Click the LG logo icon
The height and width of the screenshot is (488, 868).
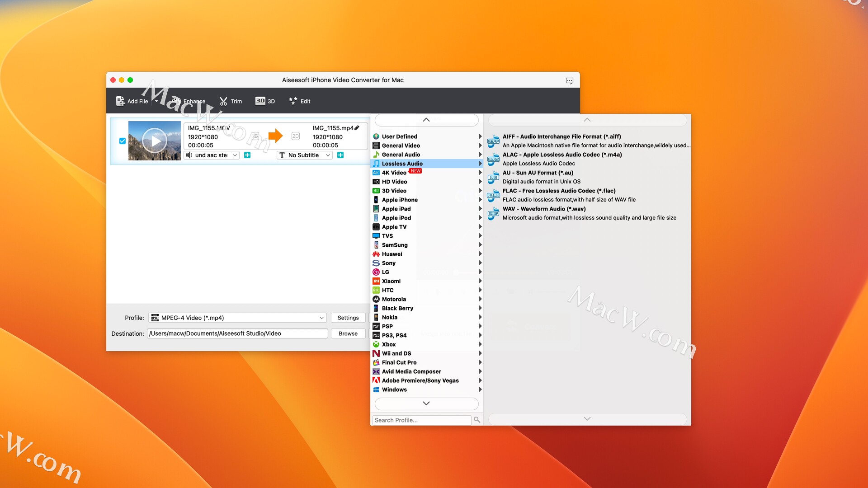[x=376, y=272]
